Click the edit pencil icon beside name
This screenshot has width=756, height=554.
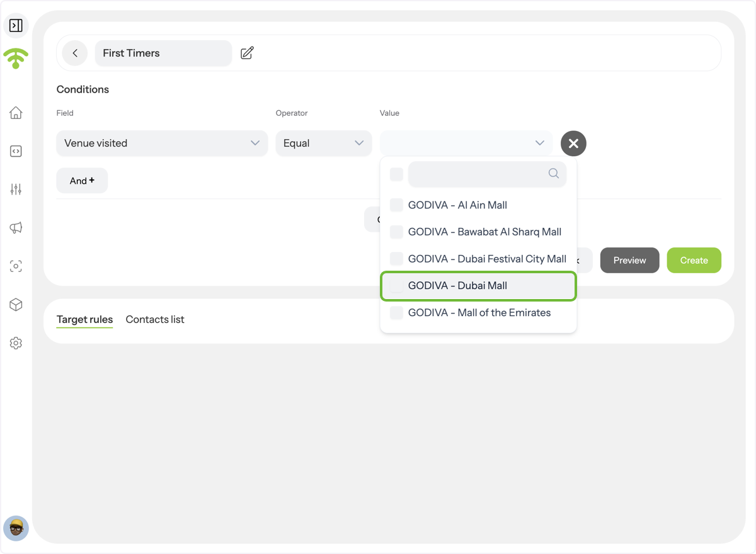(x=247, y=53)
